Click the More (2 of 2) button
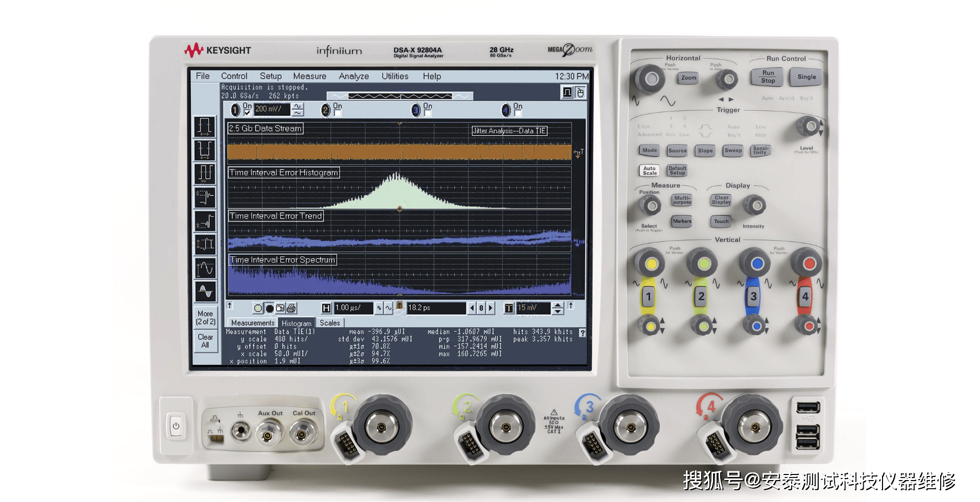980x502 pixels. tap(205, 317)
